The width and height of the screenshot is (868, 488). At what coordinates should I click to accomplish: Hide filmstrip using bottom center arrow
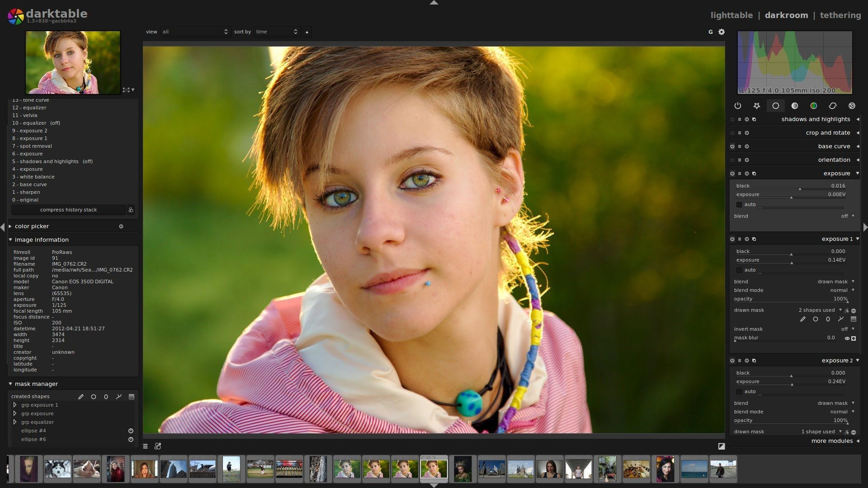(x=434, y=485)
